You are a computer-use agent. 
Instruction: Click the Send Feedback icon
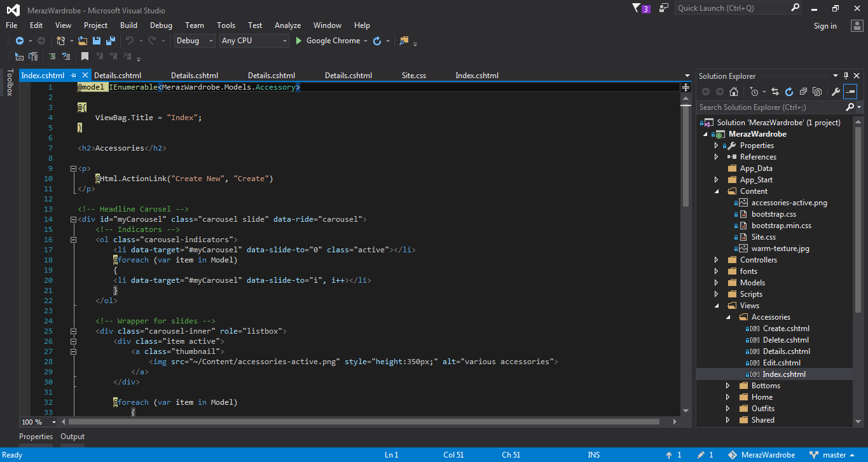(664, 8)
